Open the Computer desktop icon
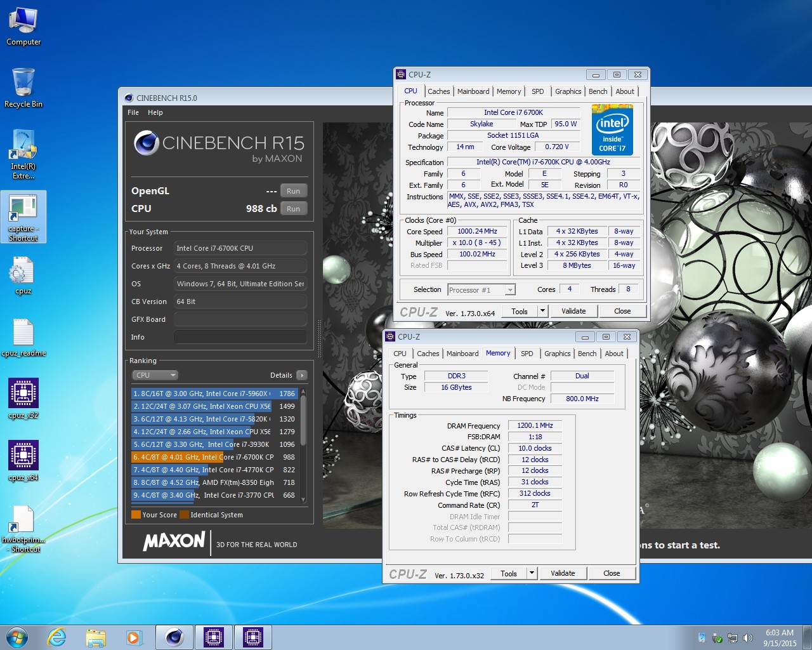 (23, 25)
